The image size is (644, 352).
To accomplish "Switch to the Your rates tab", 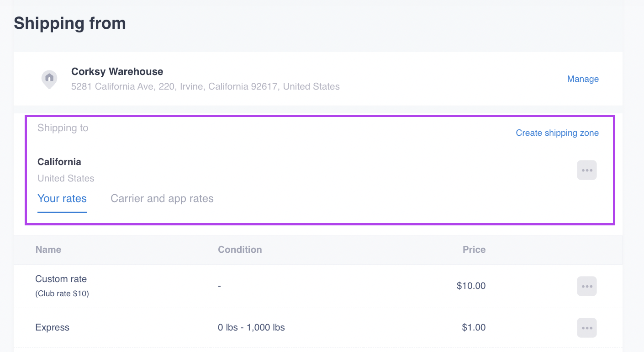I will click(x=62, y=198).
